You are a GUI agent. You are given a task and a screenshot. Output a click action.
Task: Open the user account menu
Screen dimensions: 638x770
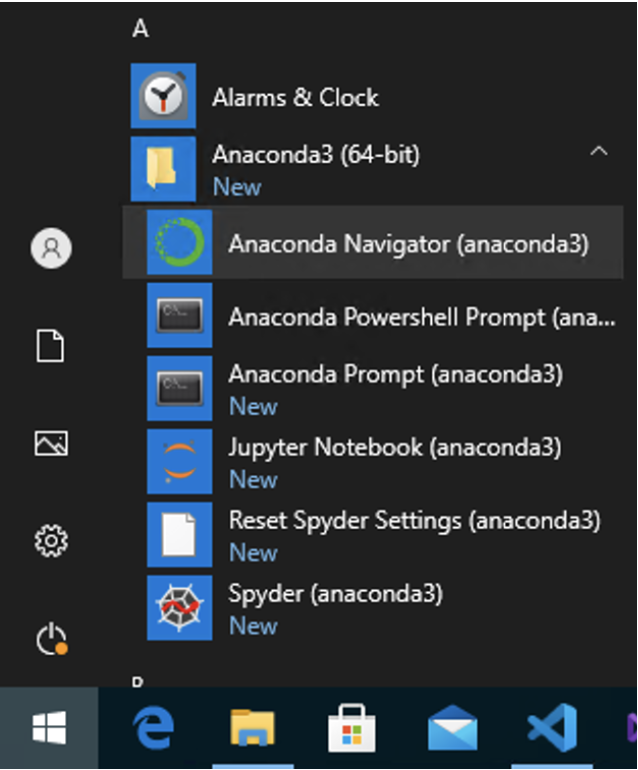click(x=51, y=247)
